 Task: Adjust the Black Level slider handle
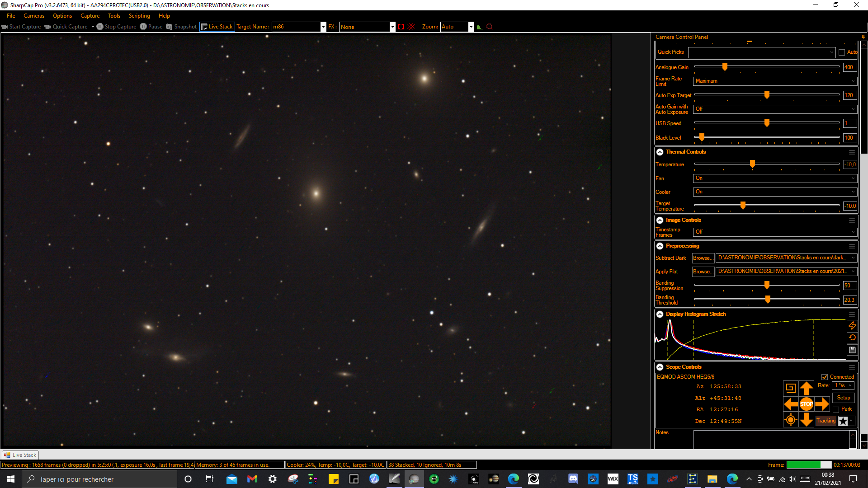click(x=702, y=137)
